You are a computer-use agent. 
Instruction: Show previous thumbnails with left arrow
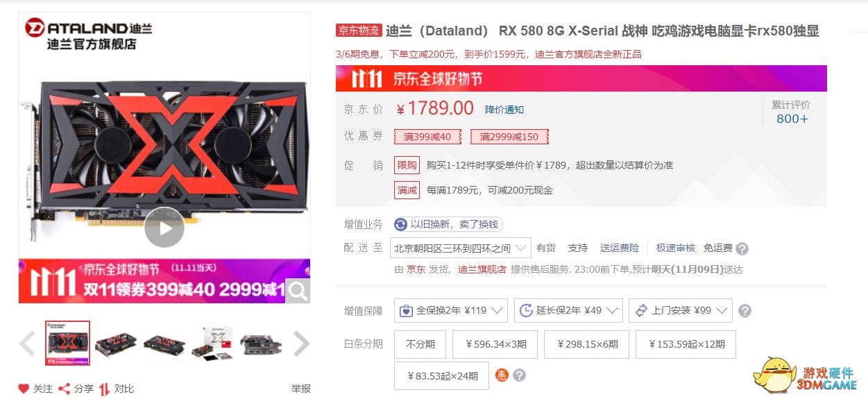pos(27,343)
